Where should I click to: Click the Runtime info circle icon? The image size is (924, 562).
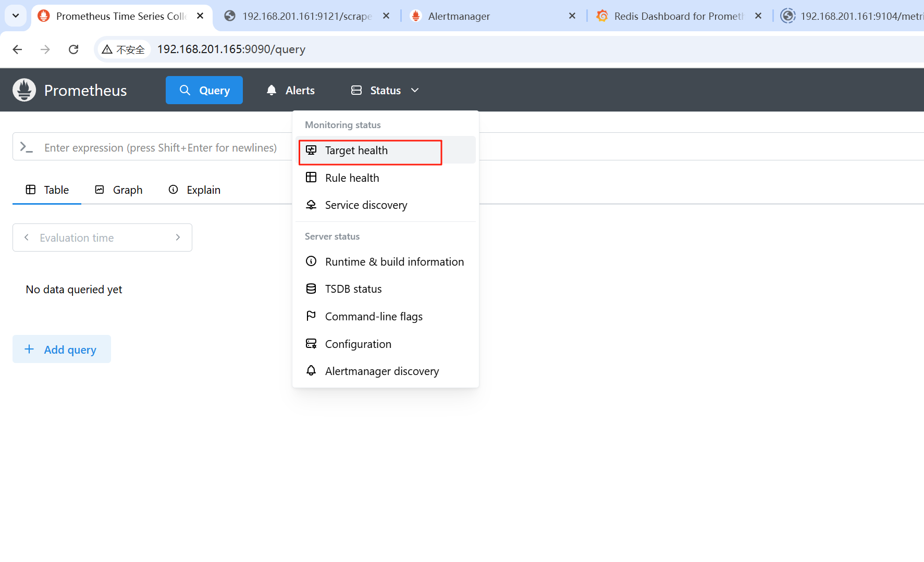pos(311,261)
